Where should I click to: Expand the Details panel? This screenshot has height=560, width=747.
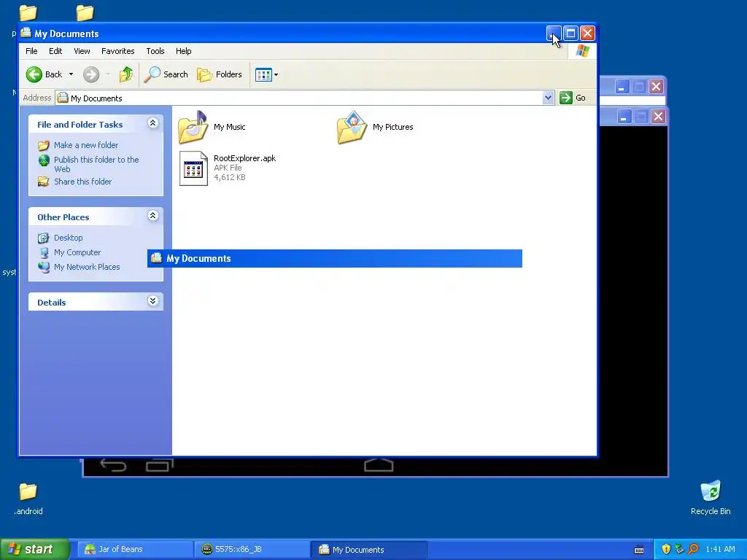tap(153, 301)
